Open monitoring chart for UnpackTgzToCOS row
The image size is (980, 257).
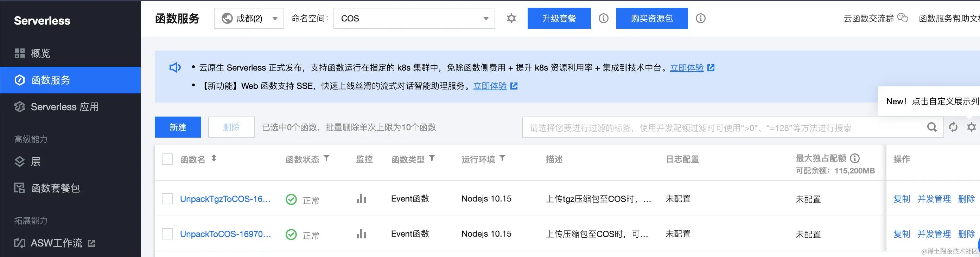[361, 199]
